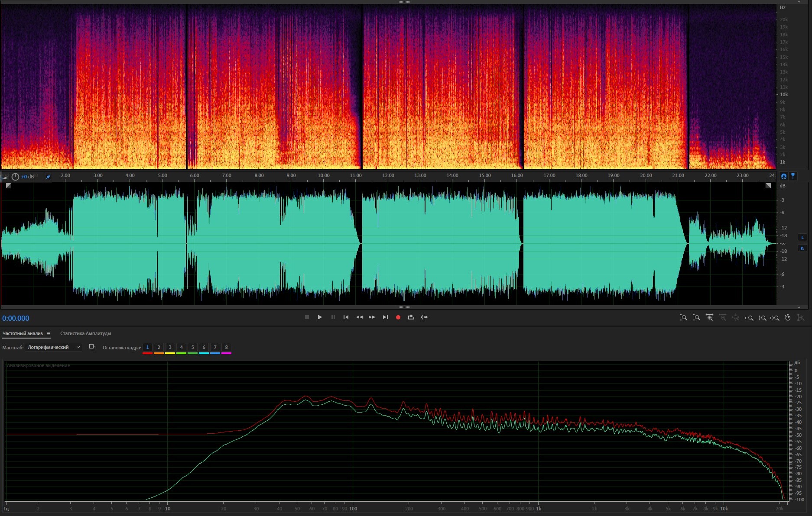
Task: Toggle hold frame 3 (yellow)
Action: click(x=170, y=348)
